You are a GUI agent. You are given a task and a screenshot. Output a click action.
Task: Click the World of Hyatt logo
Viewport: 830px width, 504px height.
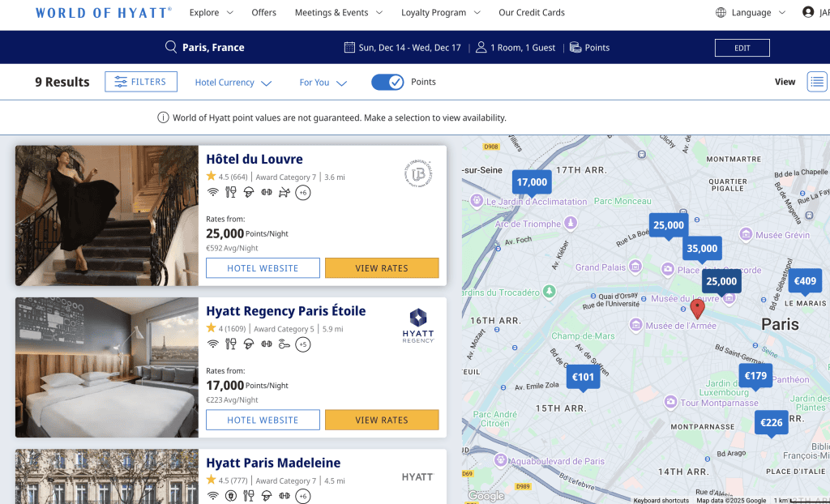(103, 13)
